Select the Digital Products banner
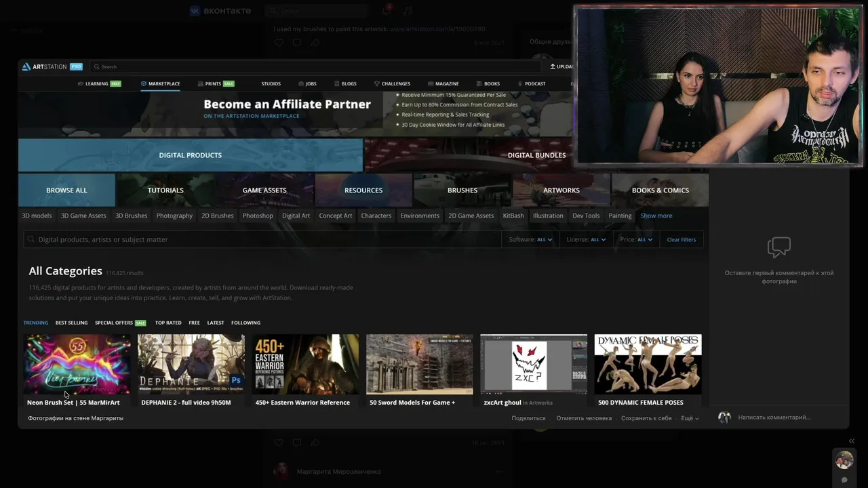Screen dimensions: 868x488 (191, 155)
